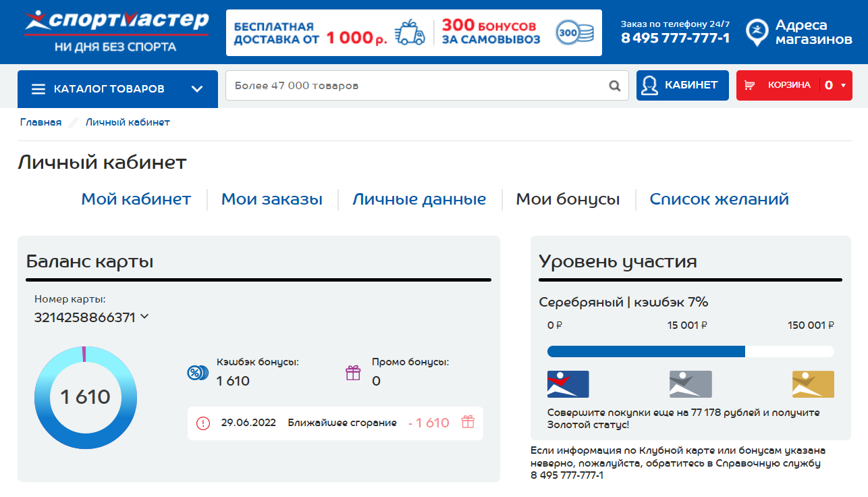
Task: Click the НИ ДНЯ БЕЗ СПОРТА slogan
Action: (x=115, y=47)
